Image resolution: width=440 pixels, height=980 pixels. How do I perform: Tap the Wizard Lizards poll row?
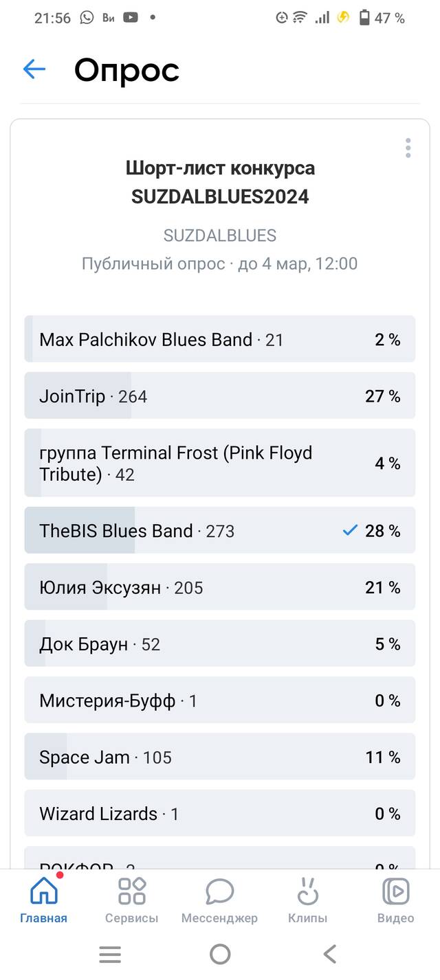[x=220, y=814]
